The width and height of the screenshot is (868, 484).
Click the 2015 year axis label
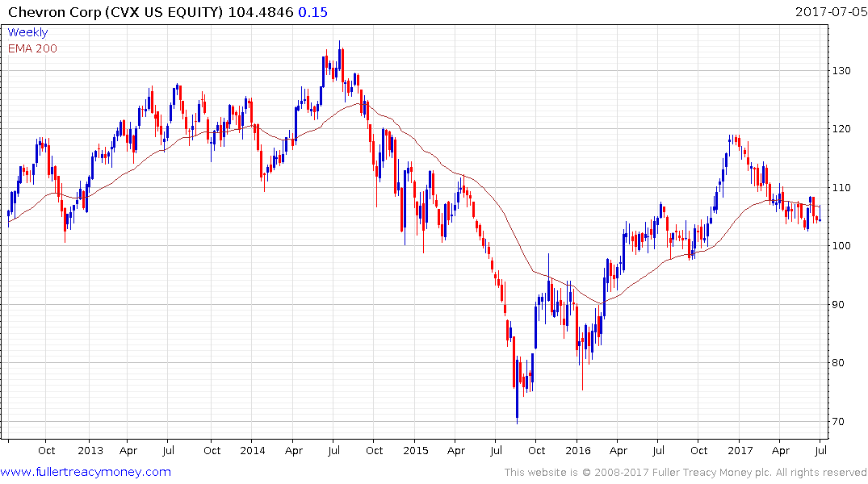click(416, 450)
